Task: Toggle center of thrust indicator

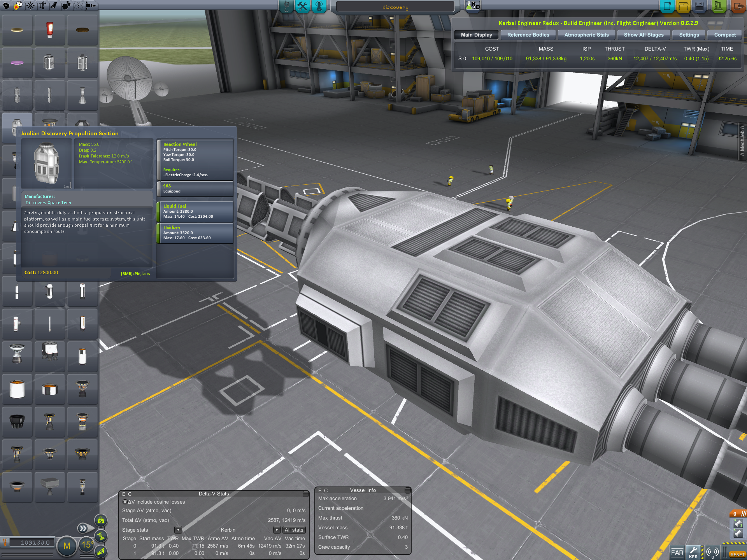Action: (x=101, y=536)
